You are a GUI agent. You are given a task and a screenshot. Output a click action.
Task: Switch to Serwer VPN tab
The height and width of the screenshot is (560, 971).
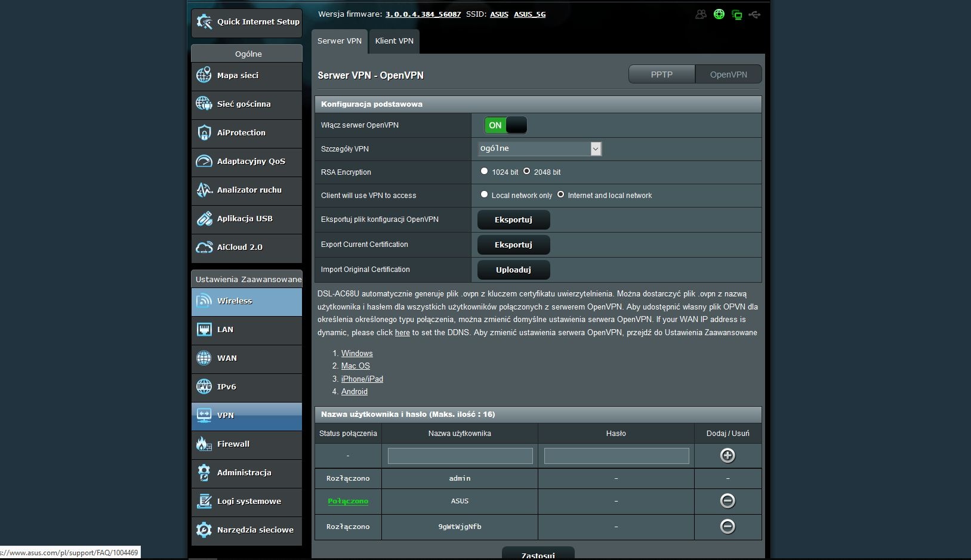(x=340, y=41)
